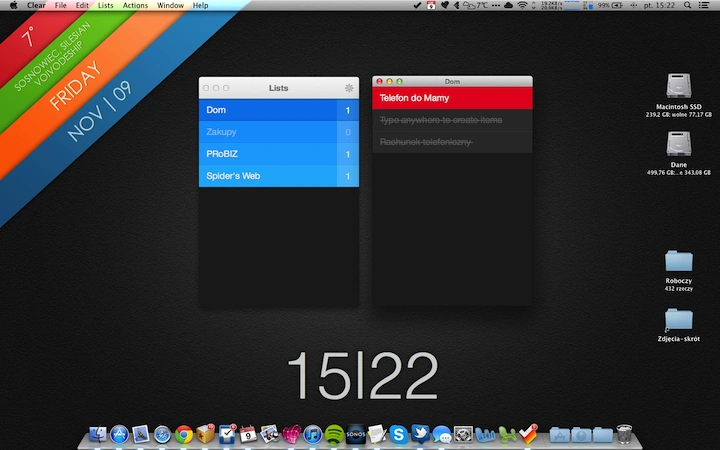
Task: Open Notification Center list icon
Action: pyautogui.click(x=703, y=6)
